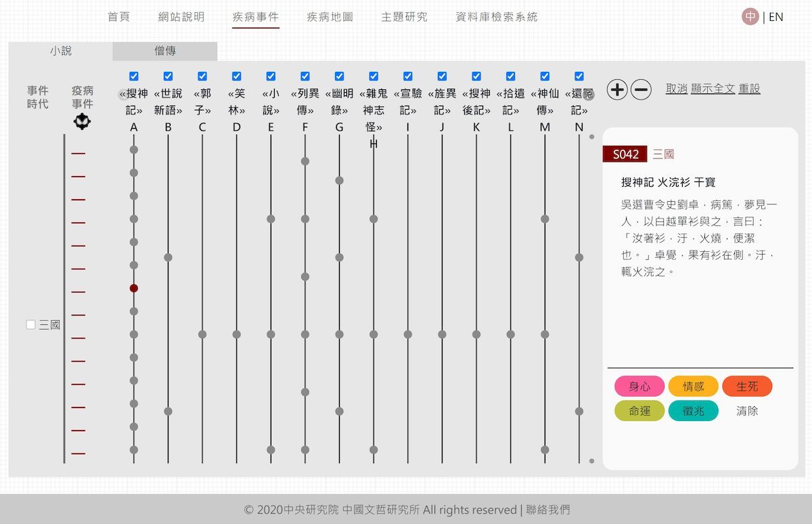Click the epidemic event marker icon
Screen dimensions: 812x524
82,122
